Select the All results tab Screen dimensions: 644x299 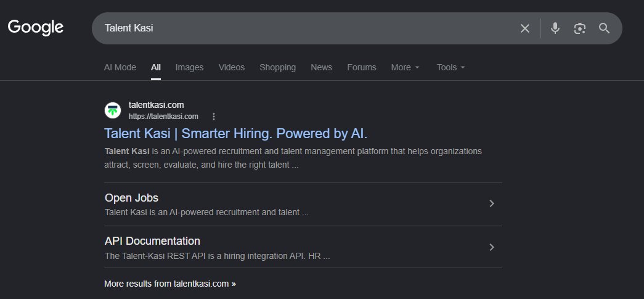point(156,67)
